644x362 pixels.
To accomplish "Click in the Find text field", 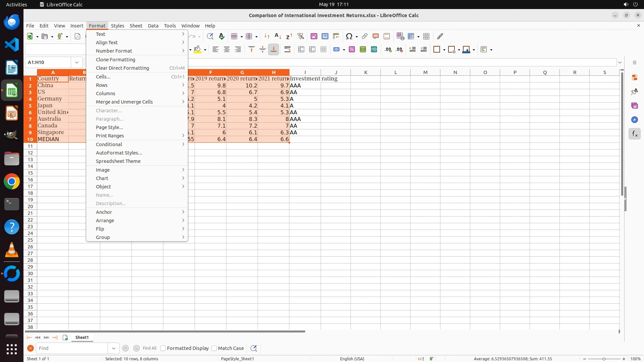I will 72,348.
